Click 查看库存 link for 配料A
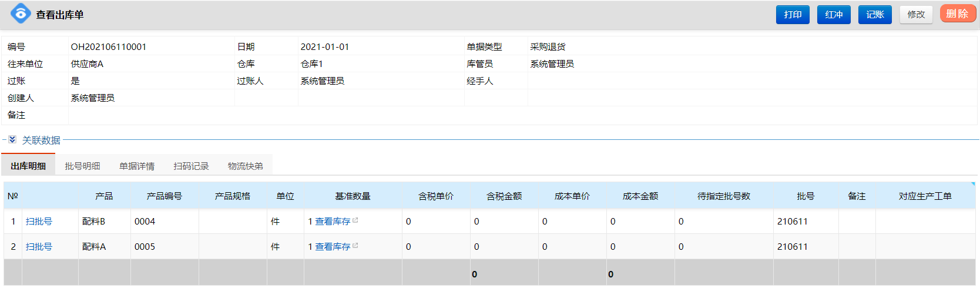Image resolution: width=980 pixels, height=288 pixels. [x=333, y=247]
